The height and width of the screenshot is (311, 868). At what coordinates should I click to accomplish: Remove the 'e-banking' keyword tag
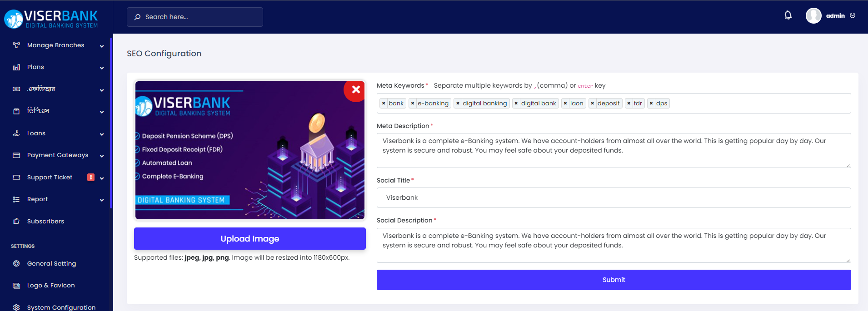pos(413,104)
